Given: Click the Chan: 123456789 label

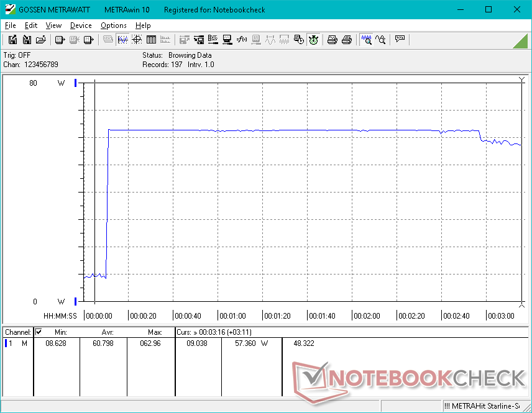Looking at the screenshot, I should [x=30, y=65].
